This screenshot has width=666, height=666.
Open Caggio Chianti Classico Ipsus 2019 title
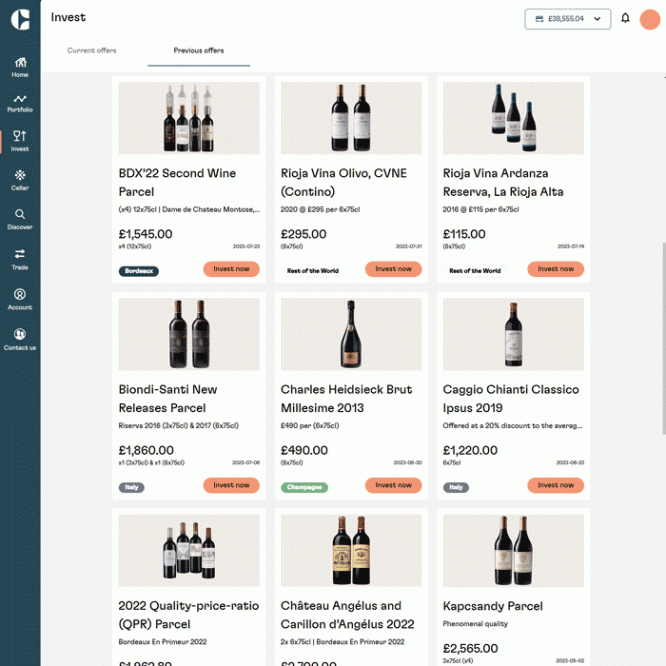click(511, 399)
